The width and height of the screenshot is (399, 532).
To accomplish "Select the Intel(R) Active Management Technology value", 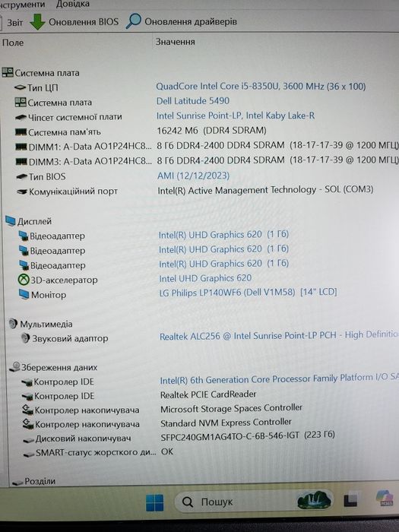I will [265, 190].
